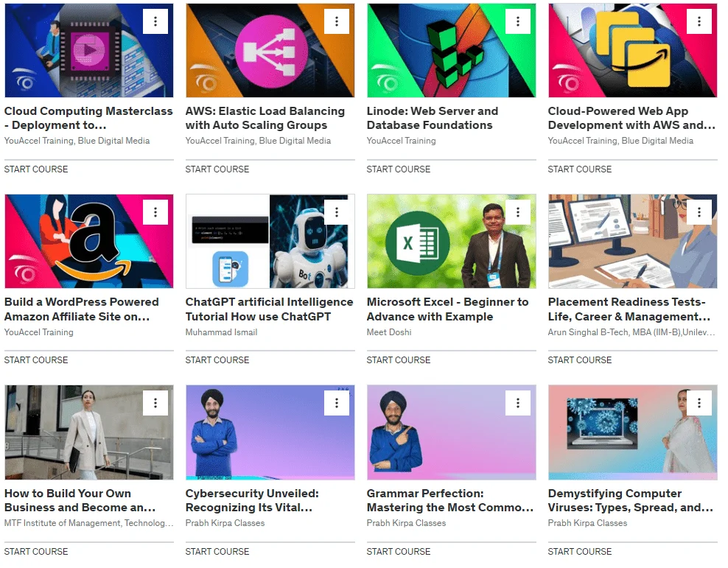Open three-dot menu for Microsoft Excel course

pos(518,212)
